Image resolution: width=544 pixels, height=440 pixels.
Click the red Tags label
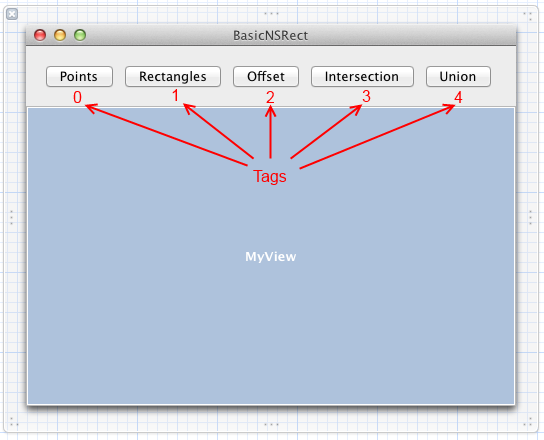tap(270, 176)
